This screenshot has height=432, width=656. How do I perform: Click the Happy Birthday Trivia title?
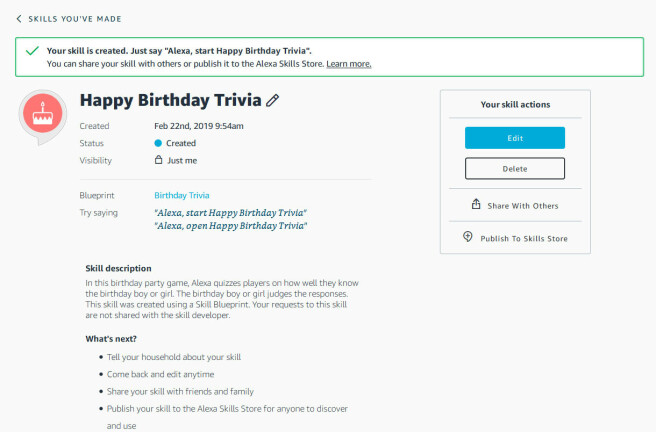pos(171,100)
